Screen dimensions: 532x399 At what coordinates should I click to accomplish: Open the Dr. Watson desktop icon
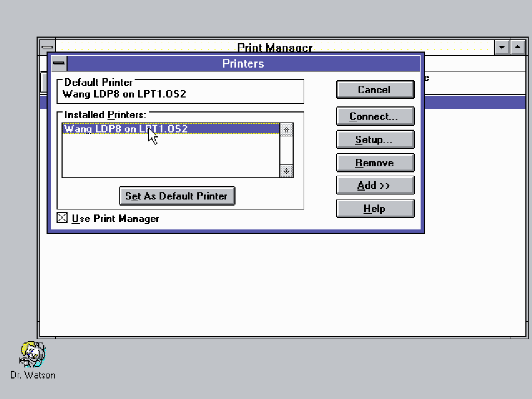tap(33, 360)
